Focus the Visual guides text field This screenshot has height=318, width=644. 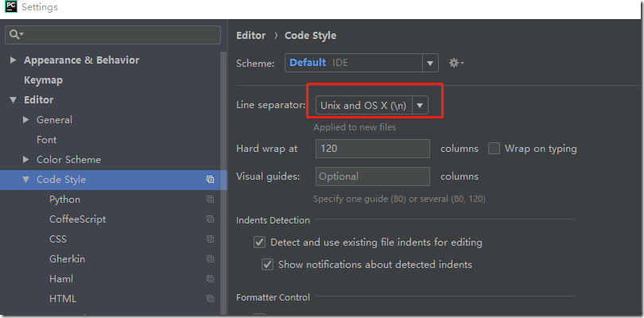[372, 176]
